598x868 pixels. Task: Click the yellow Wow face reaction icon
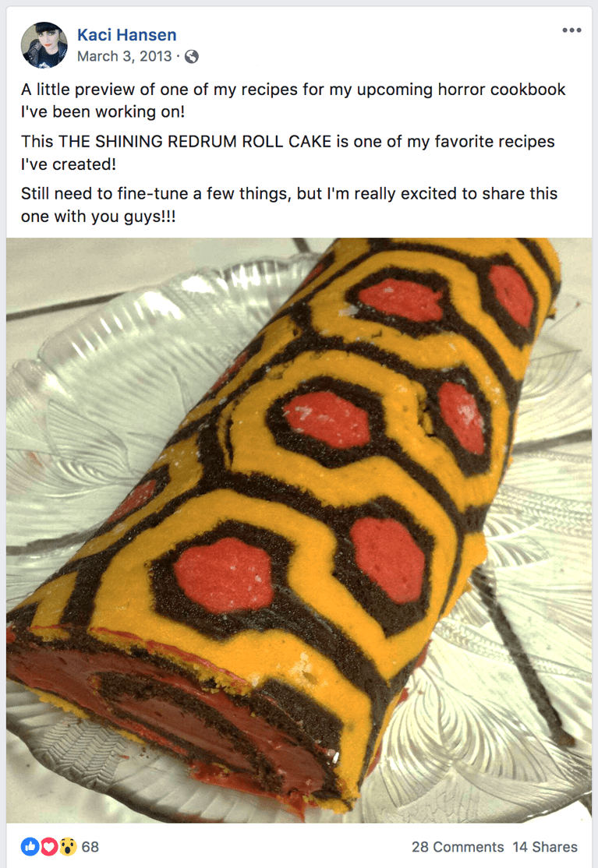pyautogui.click(x=68, y=846)
